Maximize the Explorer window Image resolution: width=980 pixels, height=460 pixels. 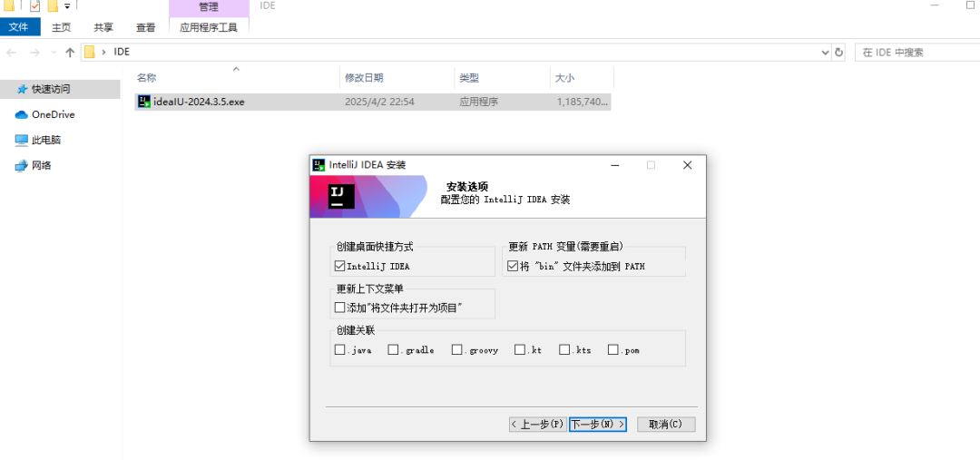(971, 5)
